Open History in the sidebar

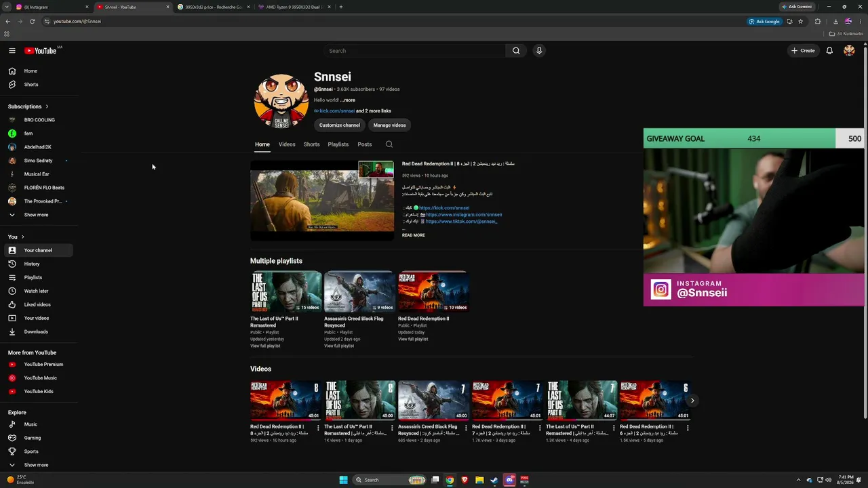39,264
